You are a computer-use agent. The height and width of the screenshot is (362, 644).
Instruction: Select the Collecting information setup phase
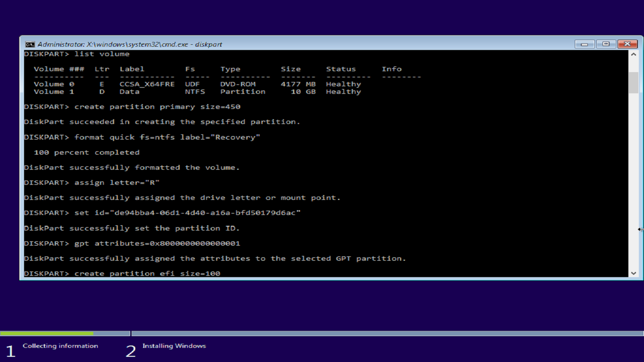(60, 346)
